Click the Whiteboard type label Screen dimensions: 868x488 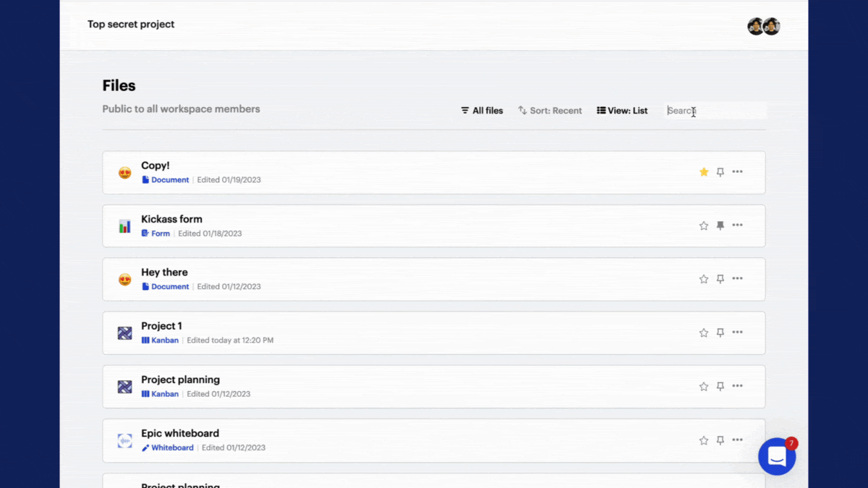click(168, 448)
